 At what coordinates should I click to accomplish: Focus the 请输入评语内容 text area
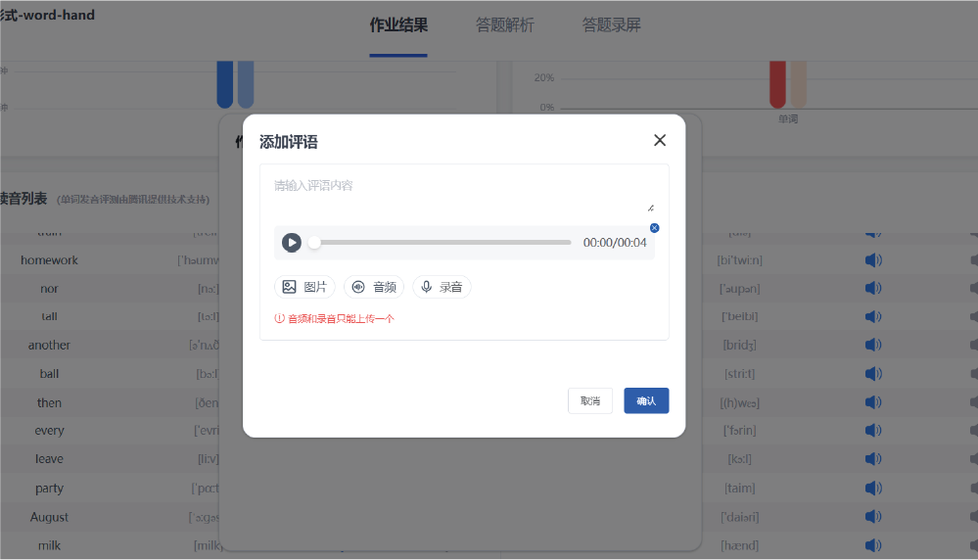click(x=462, y=192)
